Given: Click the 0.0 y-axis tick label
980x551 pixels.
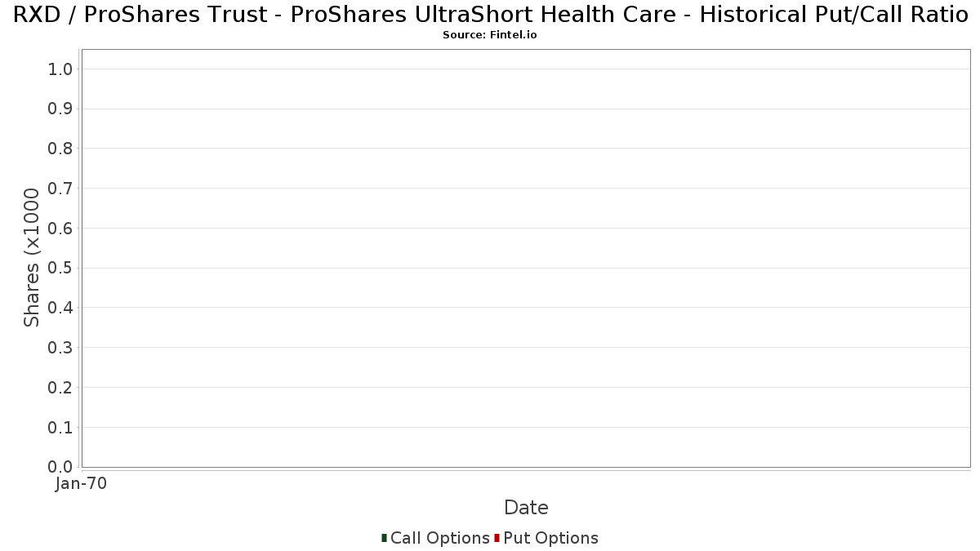Looking at the screenshot, I should pyautogui.click(x=61, y=467).
